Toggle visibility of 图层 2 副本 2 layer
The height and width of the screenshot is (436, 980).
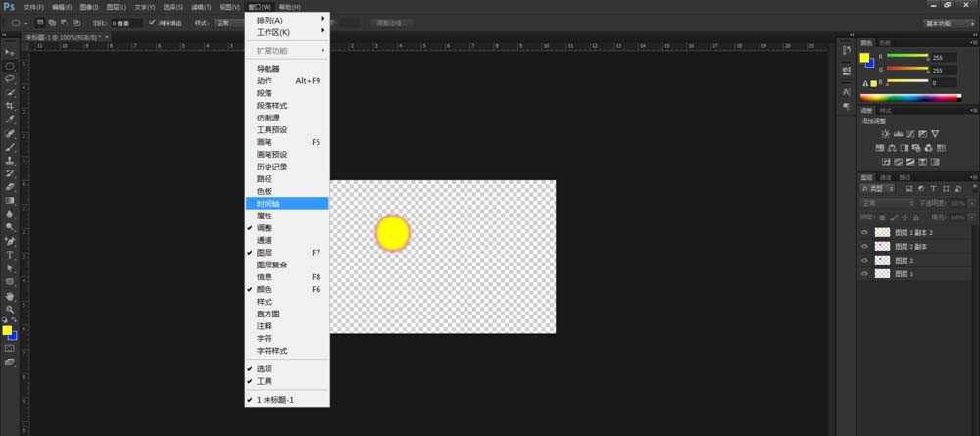pos(864,232)
